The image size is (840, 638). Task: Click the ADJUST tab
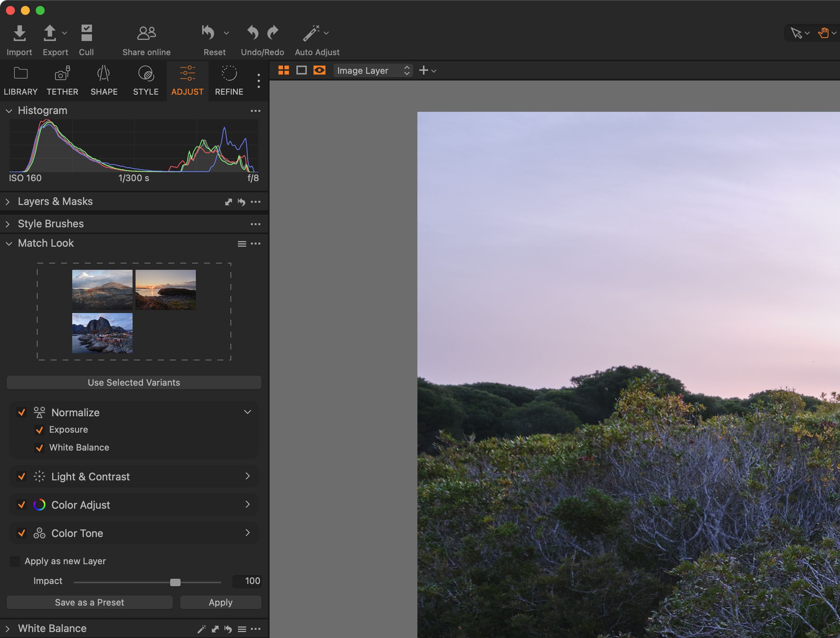[x=187, y=80]
